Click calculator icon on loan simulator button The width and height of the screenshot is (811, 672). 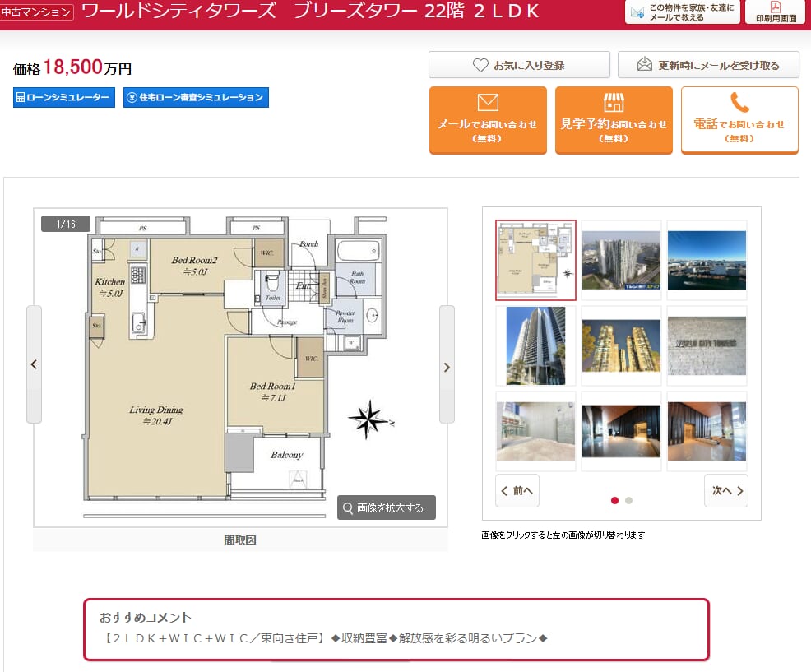point(21,97)
